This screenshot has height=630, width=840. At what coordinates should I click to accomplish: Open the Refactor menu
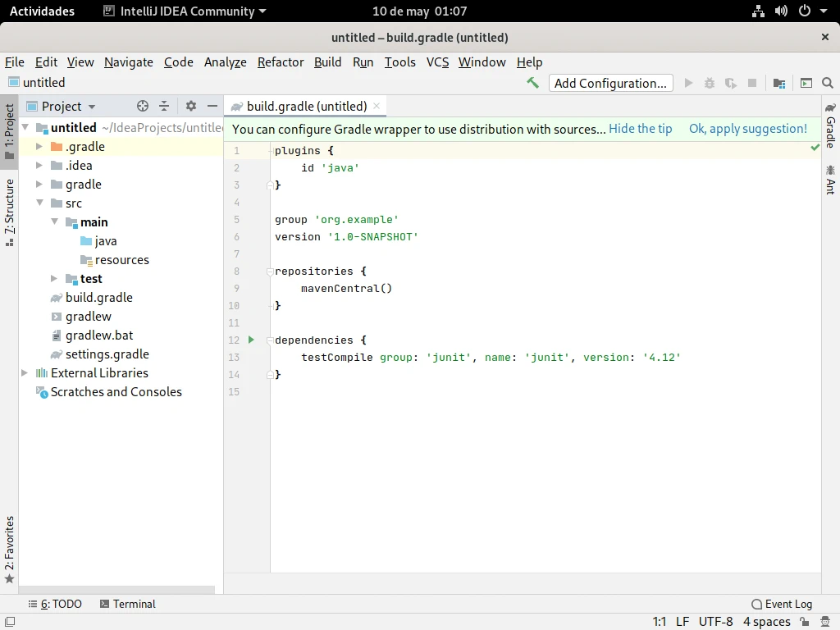(x=281, y=62)
